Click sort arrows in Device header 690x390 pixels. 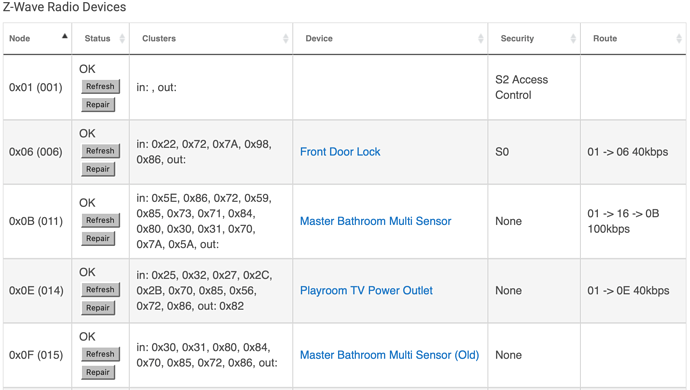tap(481, 39)
